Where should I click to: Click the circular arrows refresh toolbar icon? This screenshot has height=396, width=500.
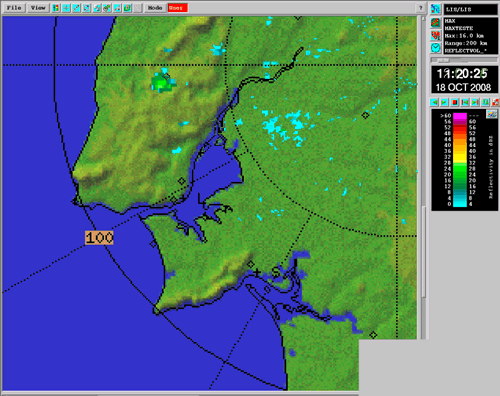(87, 8)
